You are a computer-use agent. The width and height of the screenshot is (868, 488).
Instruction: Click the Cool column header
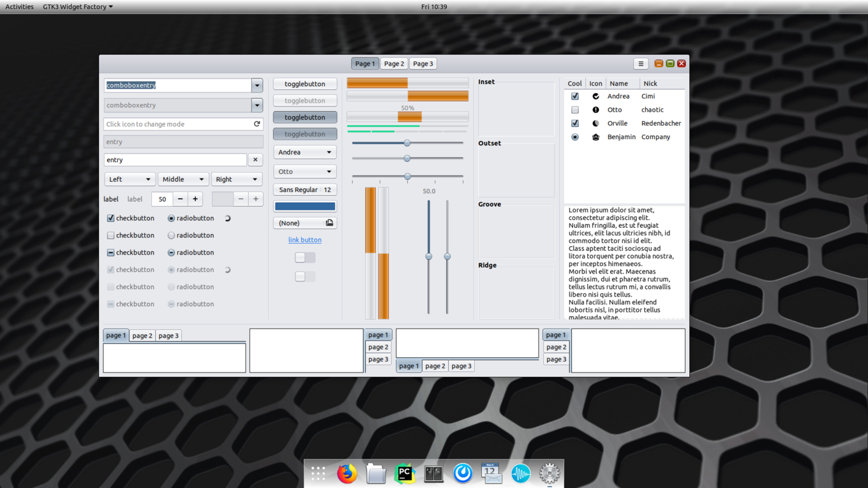(574, 84)
